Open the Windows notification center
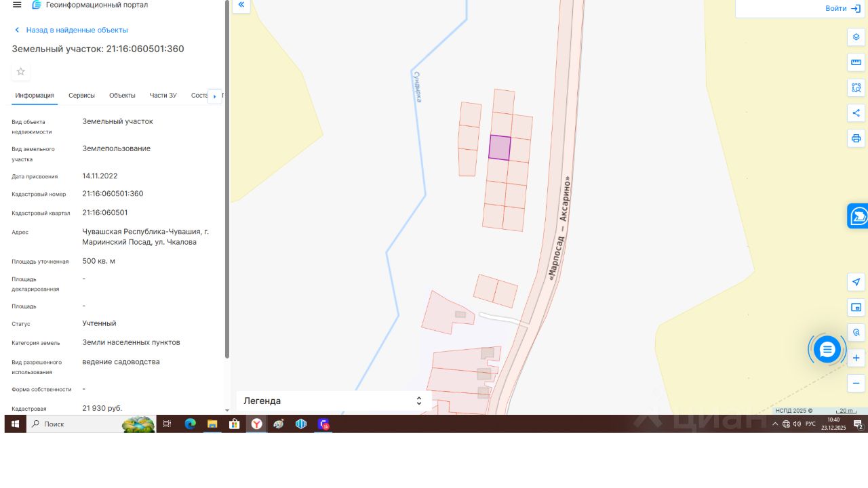 (858, 424)
